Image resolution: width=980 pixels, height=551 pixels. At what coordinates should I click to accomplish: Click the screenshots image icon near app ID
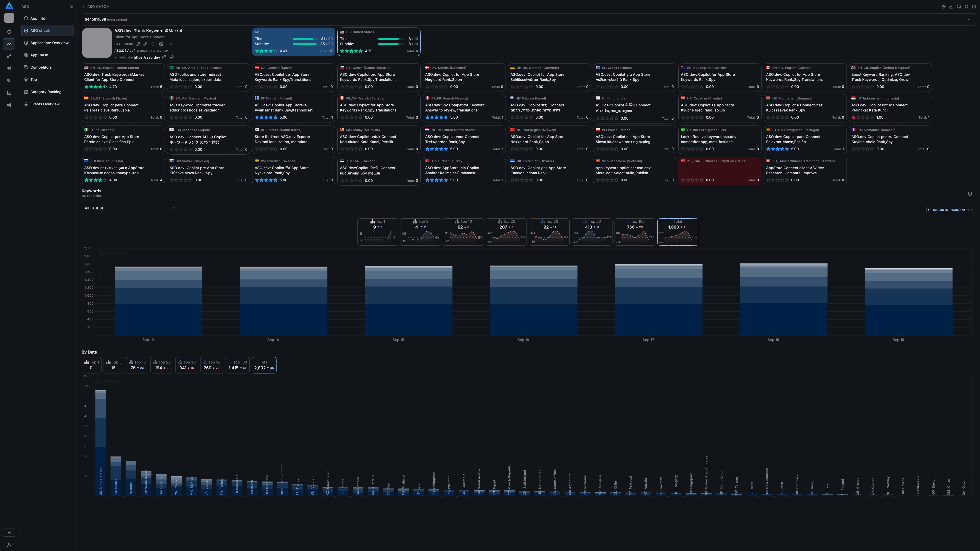pyautogui.click(x=161, y=44)
